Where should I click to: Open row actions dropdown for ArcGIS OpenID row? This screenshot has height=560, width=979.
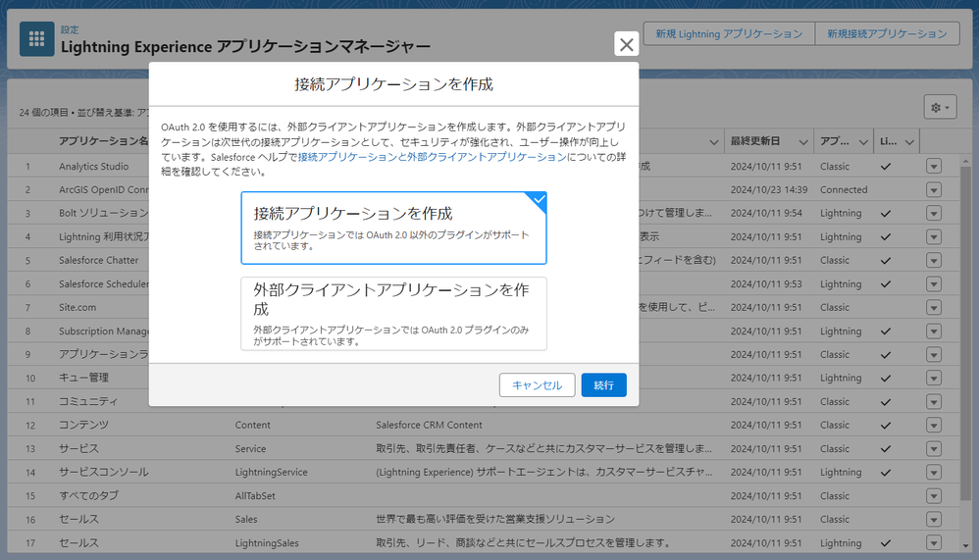coord(934,190)
